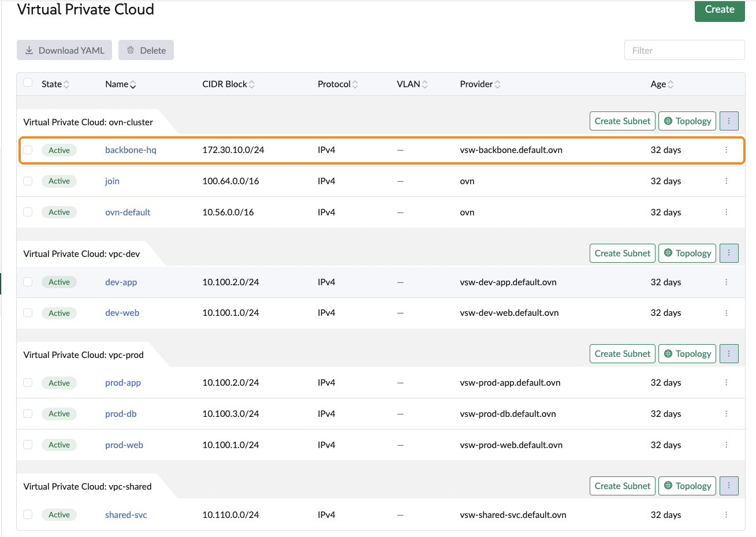Check the prod-web subnet row
This screenshot has height=537, width=756.
coord(28,445)
